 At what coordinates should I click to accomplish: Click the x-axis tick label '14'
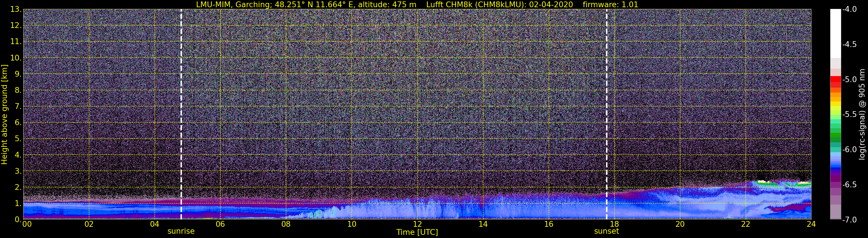[x=483, y=224]
